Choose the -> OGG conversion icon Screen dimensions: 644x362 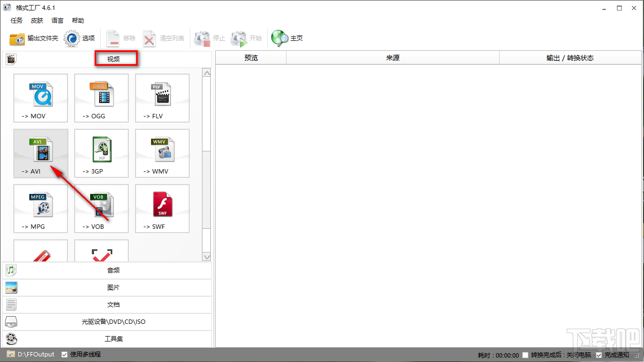[101, 98]
